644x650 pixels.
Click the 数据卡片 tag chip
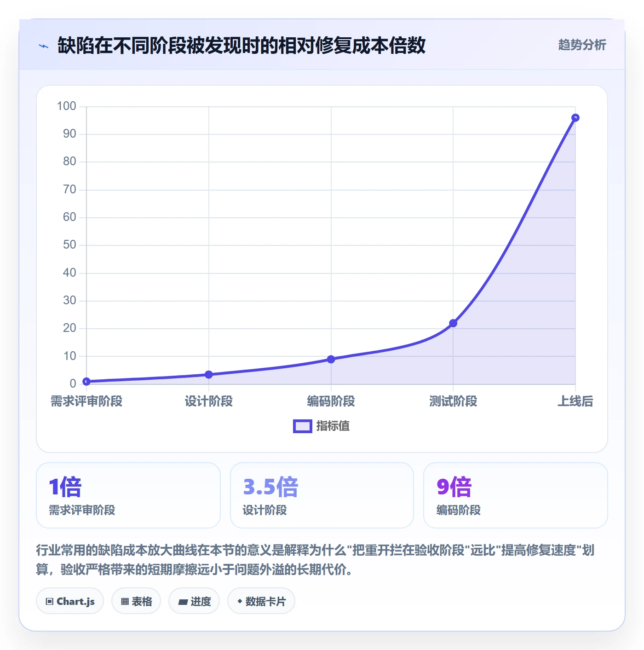261,601
